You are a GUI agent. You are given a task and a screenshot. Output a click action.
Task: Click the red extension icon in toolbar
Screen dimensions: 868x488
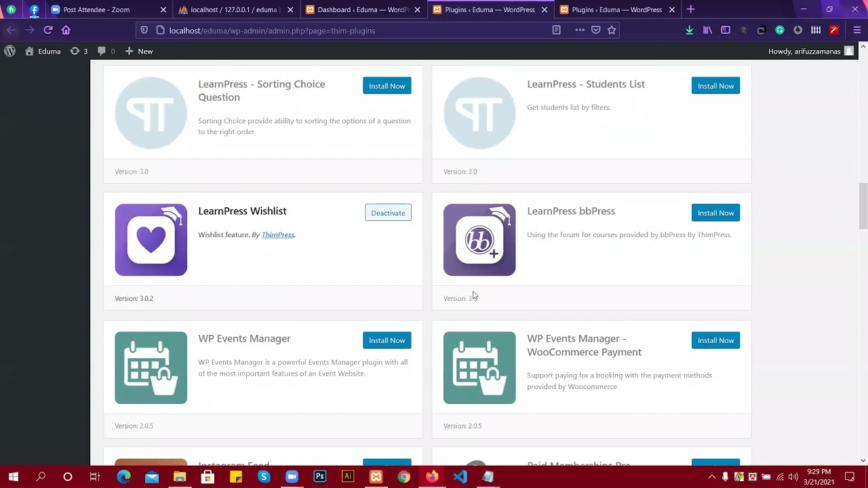click(834, 30)
